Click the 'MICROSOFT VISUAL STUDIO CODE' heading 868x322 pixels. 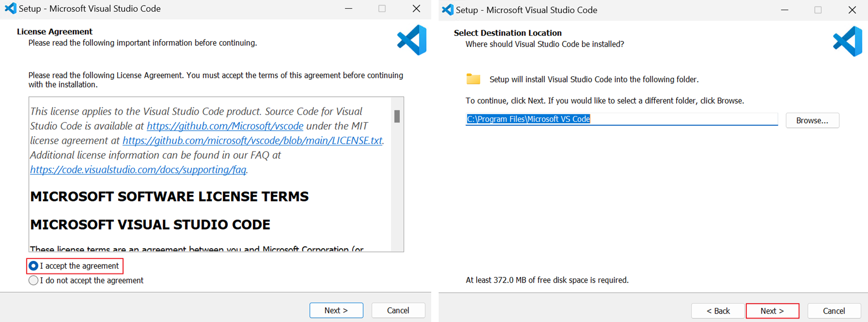tap(150, 225)
